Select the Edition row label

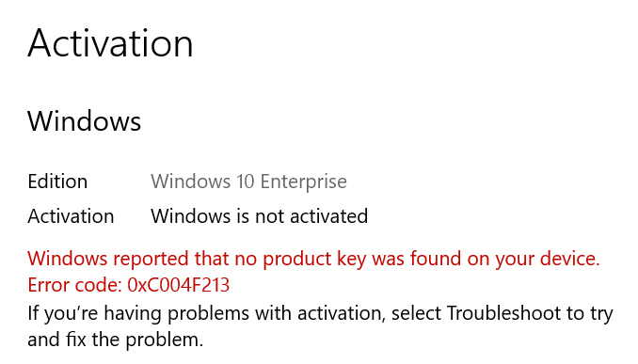click(57, 182)
